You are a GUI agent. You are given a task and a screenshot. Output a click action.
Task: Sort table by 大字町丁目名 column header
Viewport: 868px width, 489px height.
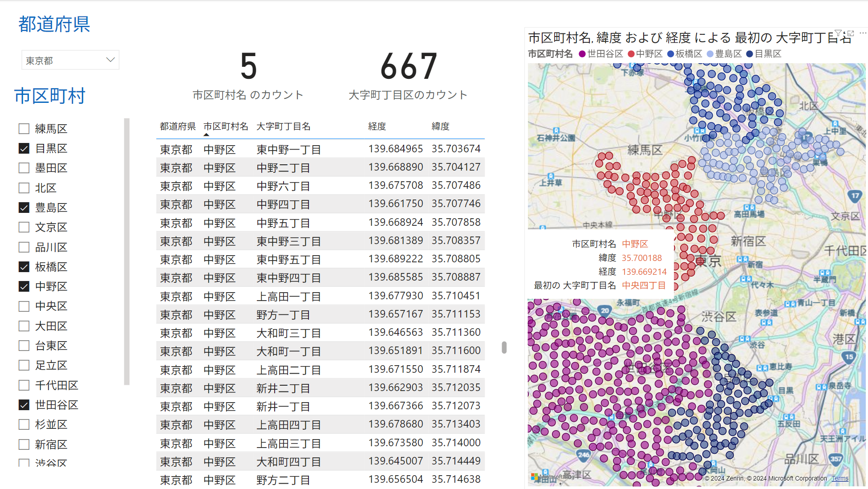point(283,126)
